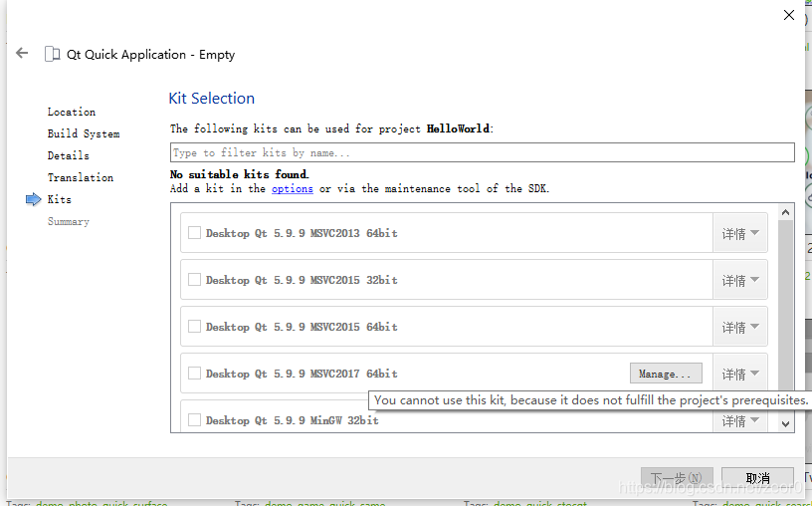Cancel the wizard with 取消
Image resolution: width=812 pixels, height=506 pixels.
(757, 477)
